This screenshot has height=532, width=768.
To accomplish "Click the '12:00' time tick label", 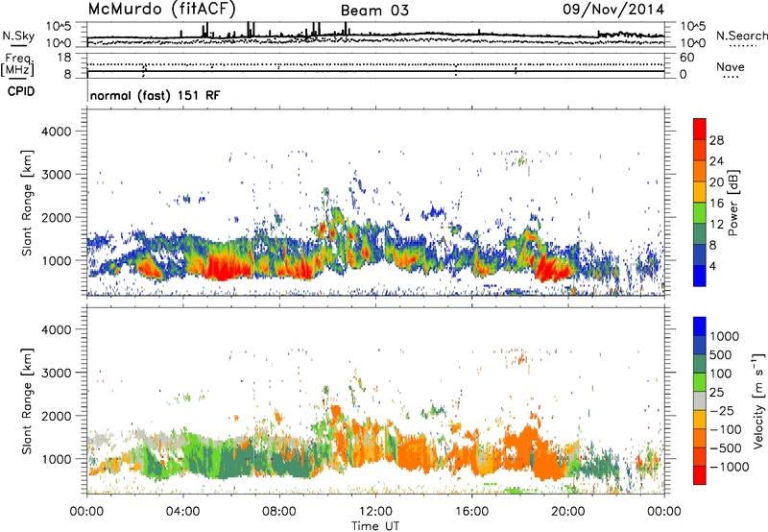I will coord(375,512).
